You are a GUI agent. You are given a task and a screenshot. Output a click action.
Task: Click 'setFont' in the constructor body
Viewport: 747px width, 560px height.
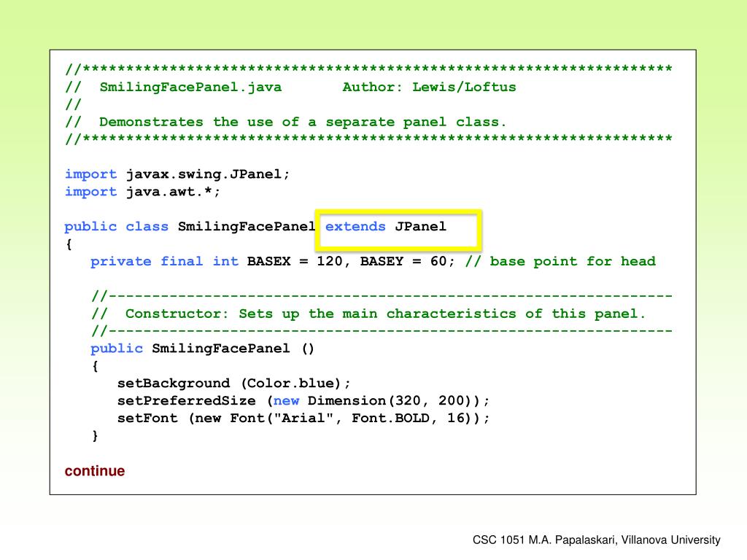(x=147, y=418)
